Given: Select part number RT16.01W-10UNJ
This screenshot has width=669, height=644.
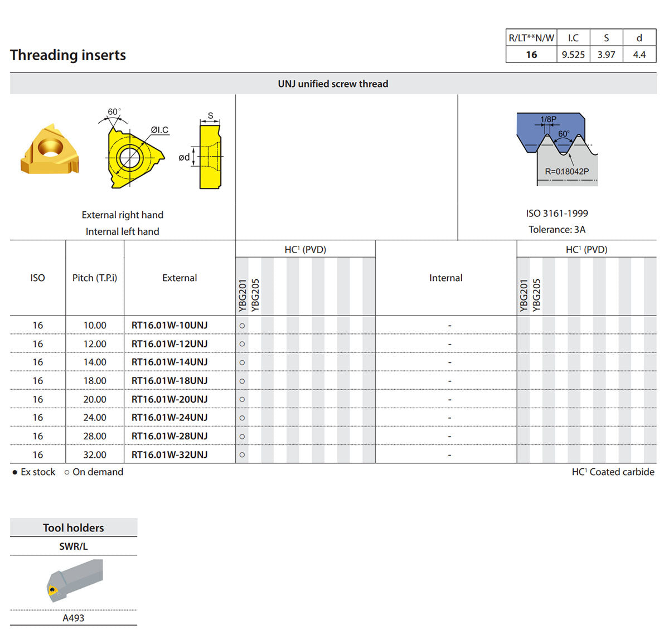Looking at the screenshot, I should [x=169, y=325].
